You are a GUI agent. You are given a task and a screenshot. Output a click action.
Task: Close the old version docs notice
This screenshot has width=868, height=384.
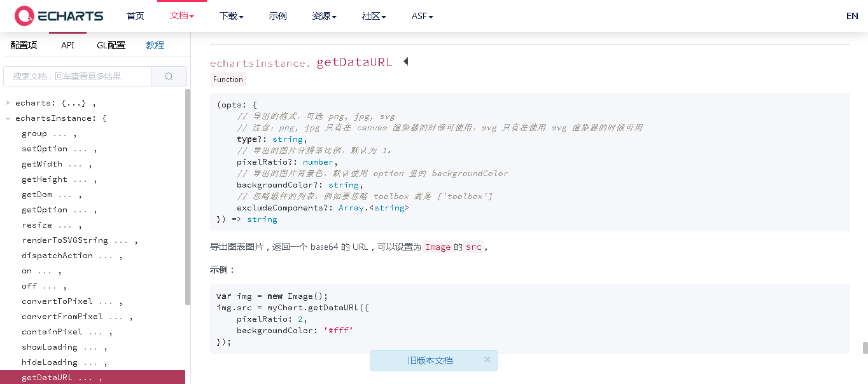point(487,359)
